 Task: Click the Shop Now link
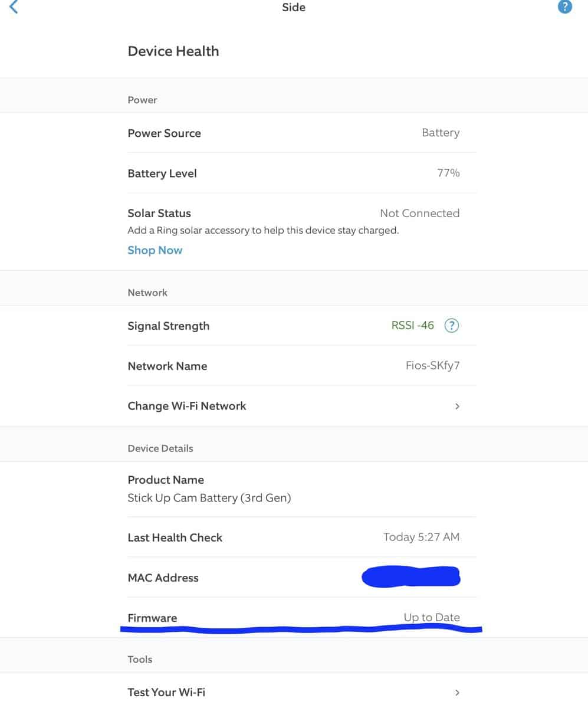(155, 250)
